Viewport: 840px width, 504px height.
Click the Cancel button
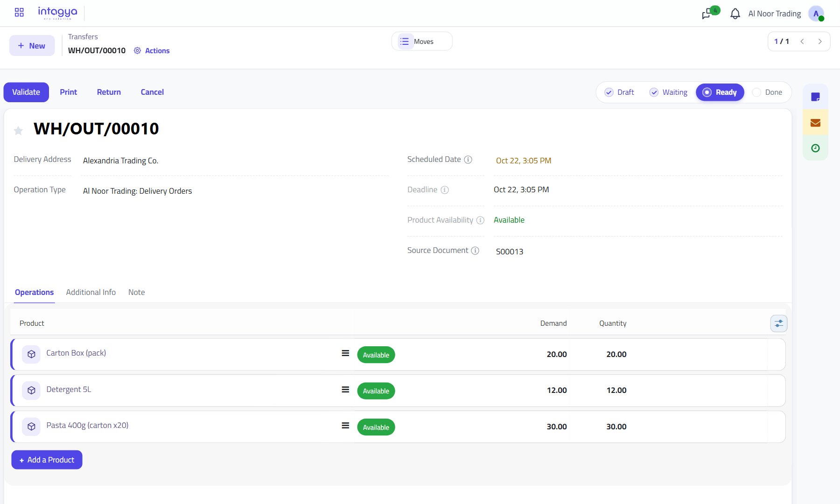point(152,92)
